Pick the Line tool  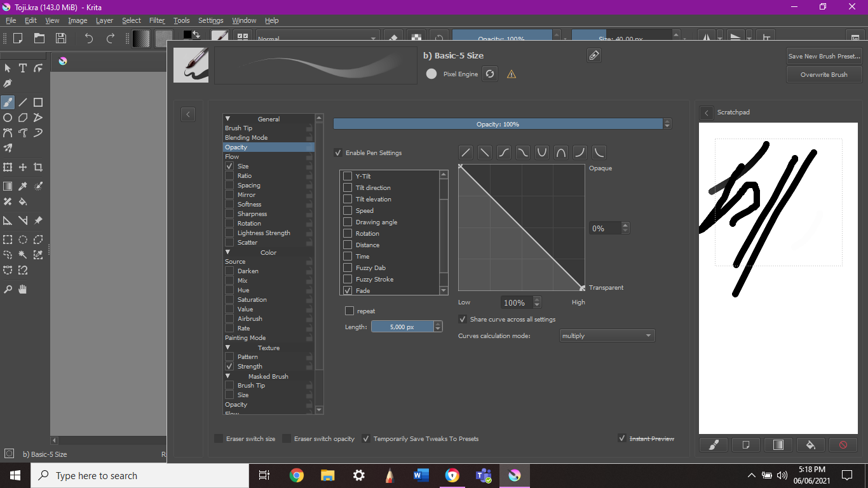[x=23, y=102]
